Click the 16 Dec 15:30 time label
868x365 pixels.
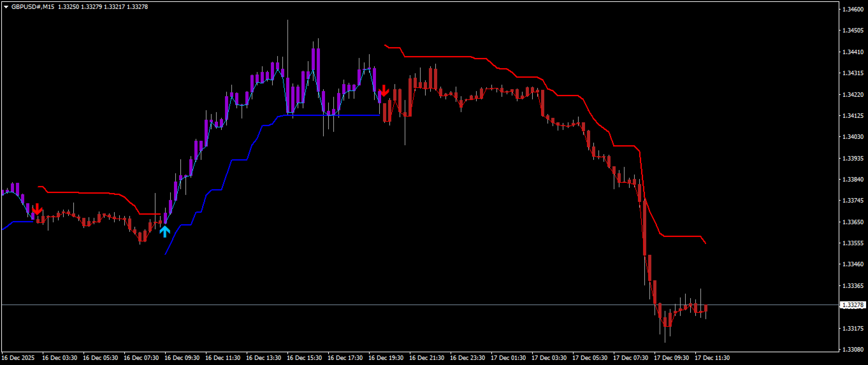point(305,358)
